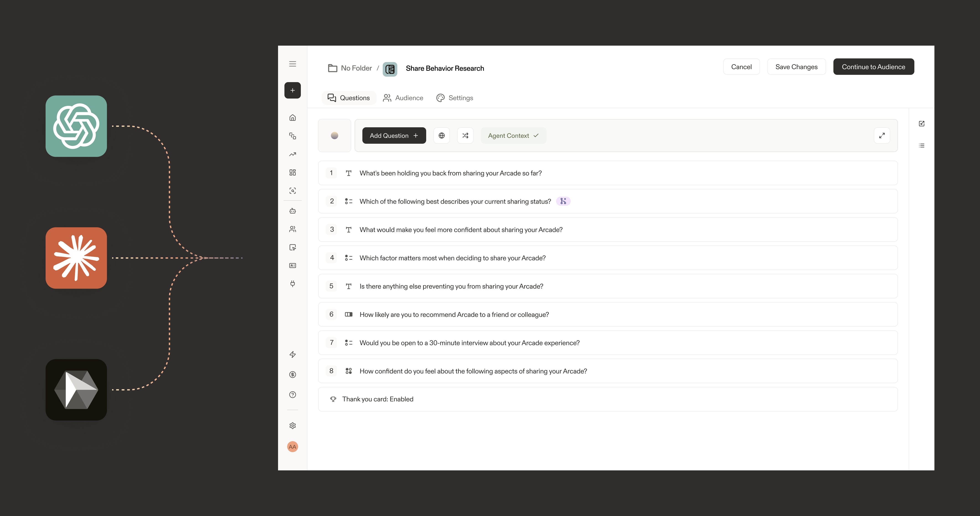This screenshot has height=516, width=980.
Task: Click the Share Behavior Research title
Action: point(445,68)
